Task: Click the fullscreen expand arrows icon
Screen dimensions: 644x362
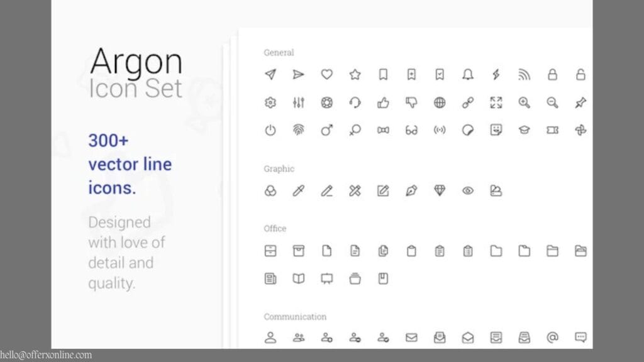Action: coord(496,102)
